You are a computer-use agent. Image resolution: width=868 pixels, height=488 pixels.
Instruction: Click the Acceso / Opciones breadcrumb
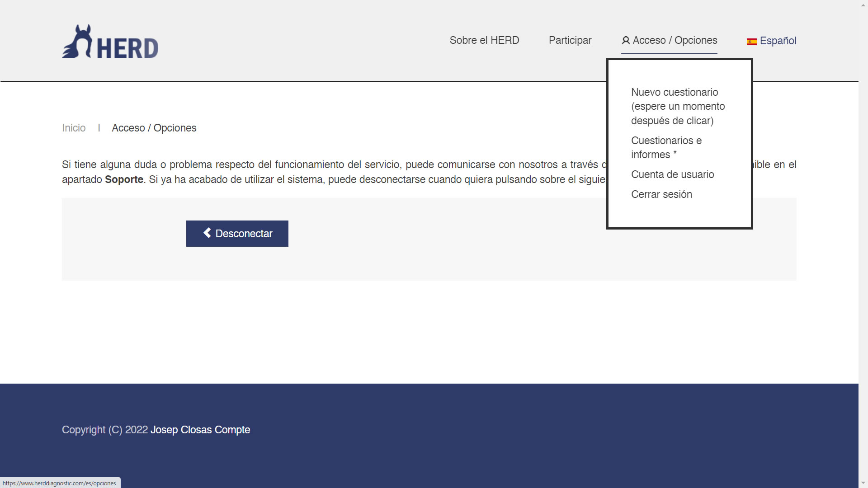pos(154,128)
